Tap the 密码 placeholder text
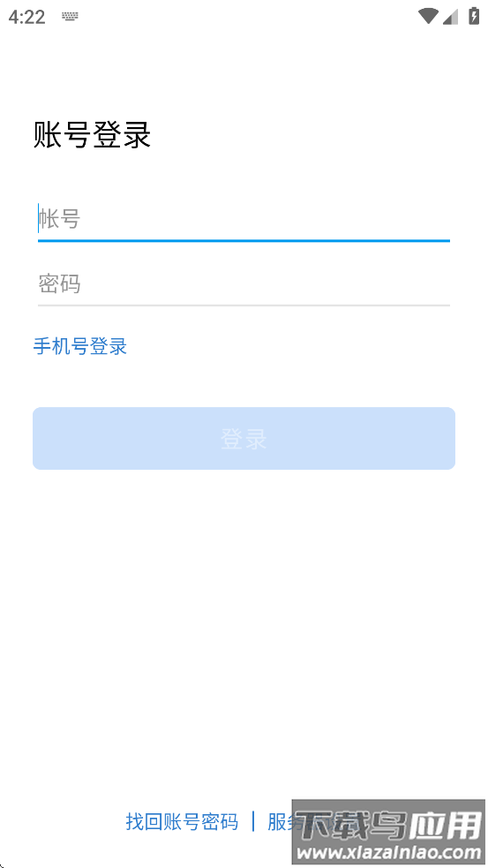This screenshot has width=488, height=868. 59,284
